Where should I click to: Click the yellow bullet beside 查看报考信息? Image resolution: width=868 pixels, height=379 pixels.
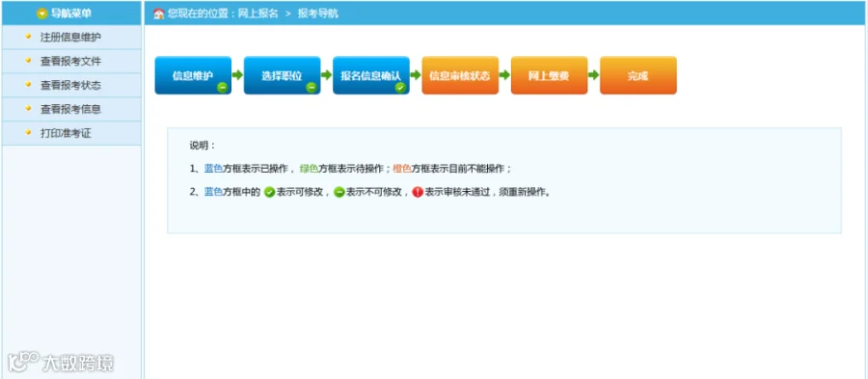click(28, 108)
